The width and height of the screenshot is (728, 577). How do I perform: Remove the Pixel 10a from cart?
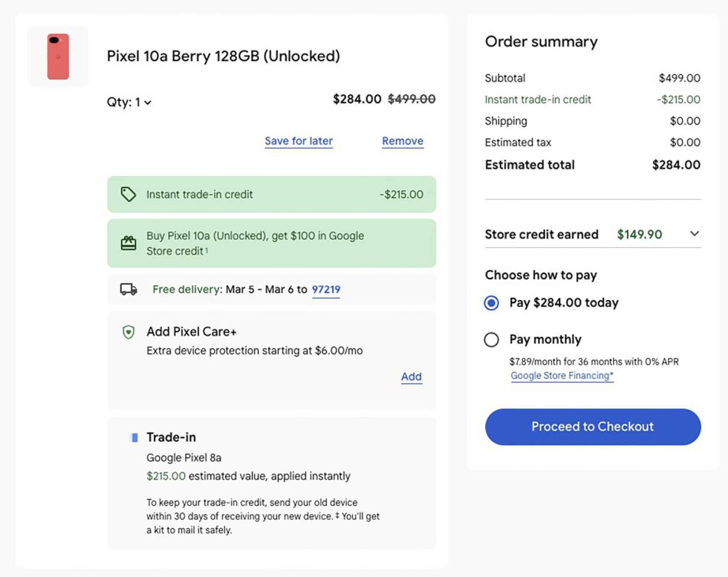402,140
